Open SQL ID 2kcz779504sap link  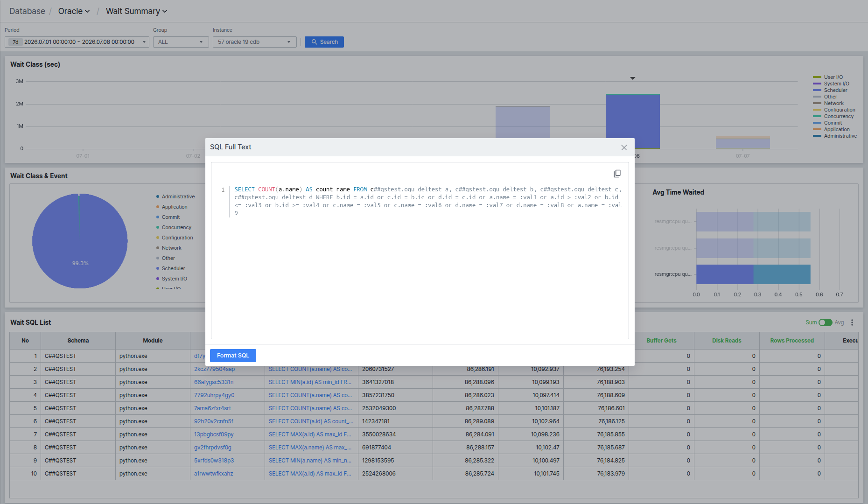tap(215, 369)
